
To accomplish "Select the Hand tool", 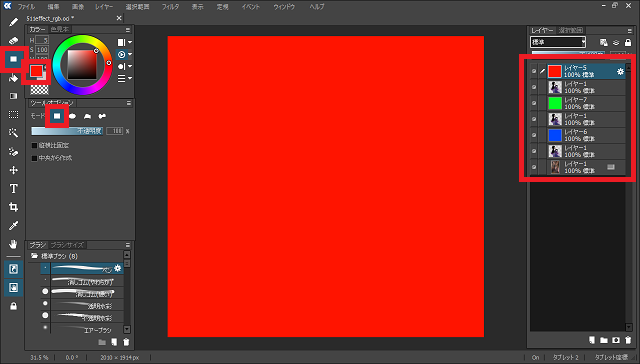I will [x=13, y=244].
